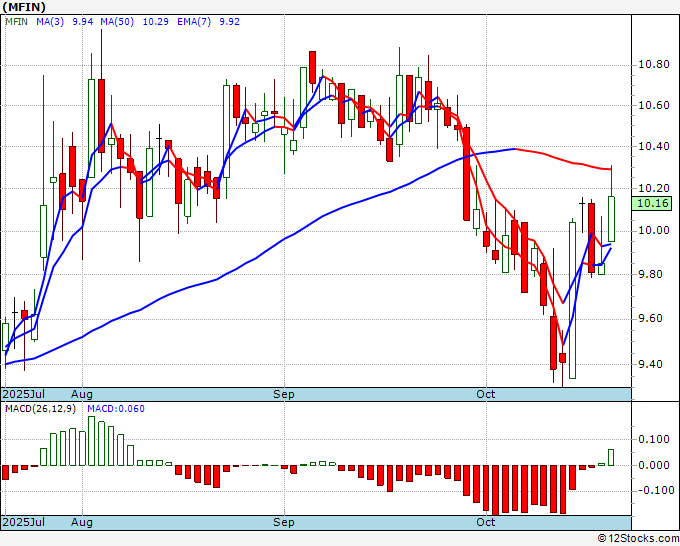Click the 10.20 price axis label

pyautogui.click(x=654, y=188)
